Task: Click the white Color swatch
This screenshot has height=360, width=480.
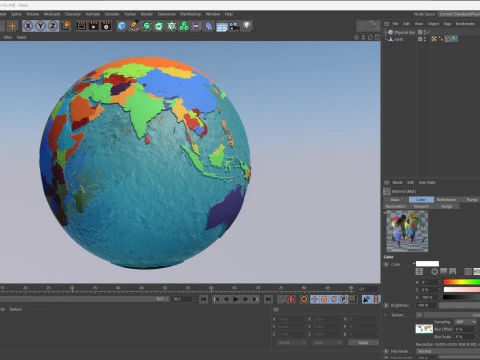Action: (x=427, y=264)
